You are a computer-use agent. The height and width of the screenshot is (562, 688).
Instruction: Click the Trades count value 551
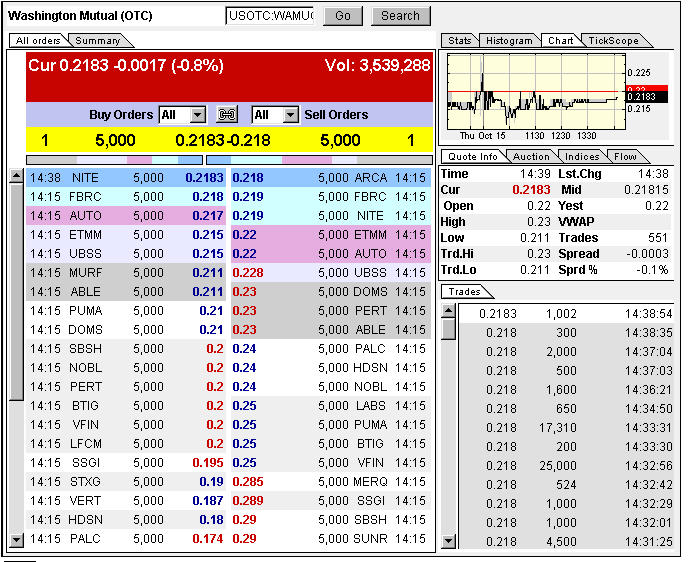[658, 238]
